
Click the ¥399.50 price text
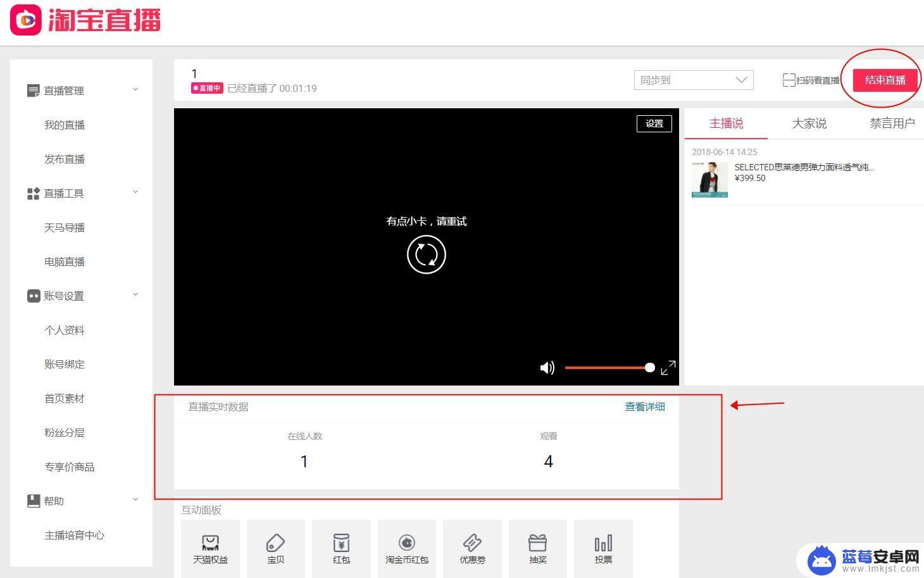click(x=750, y=179)
